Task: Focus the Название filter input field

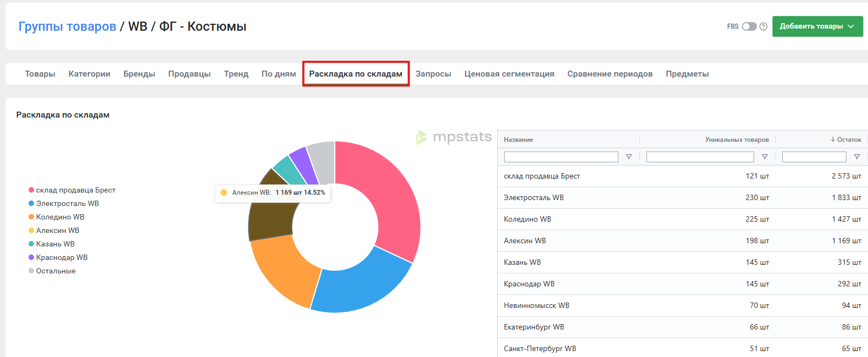Action: (561, 157)
